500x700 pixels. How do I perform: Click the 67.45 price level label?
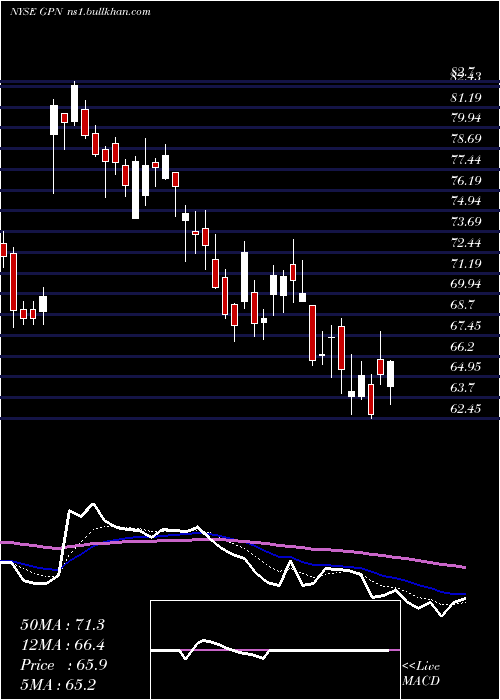tap(467, 326)
